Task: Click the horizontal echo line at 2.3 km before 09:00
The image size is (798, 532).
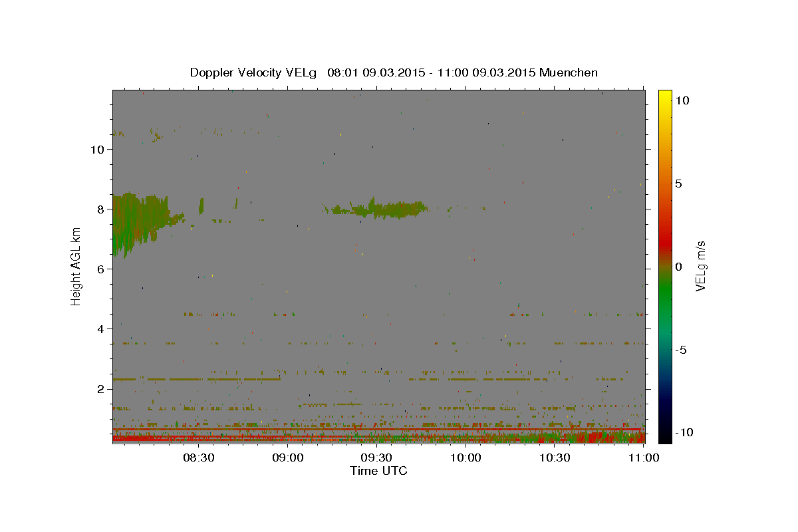Action: click(196, 379)
